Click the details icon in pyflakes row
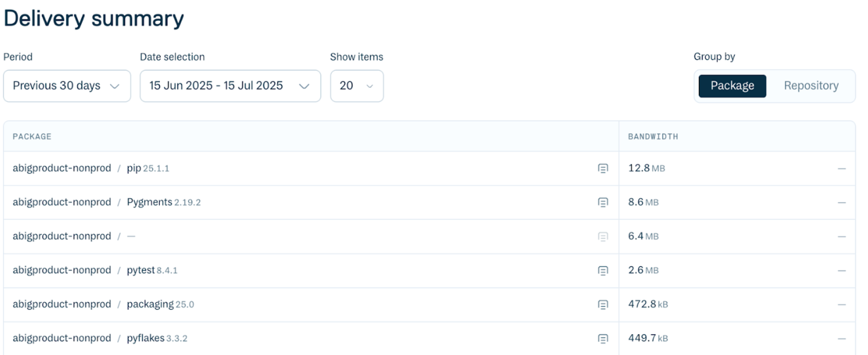This screenshot has width=868, height=355. point(603,338)
